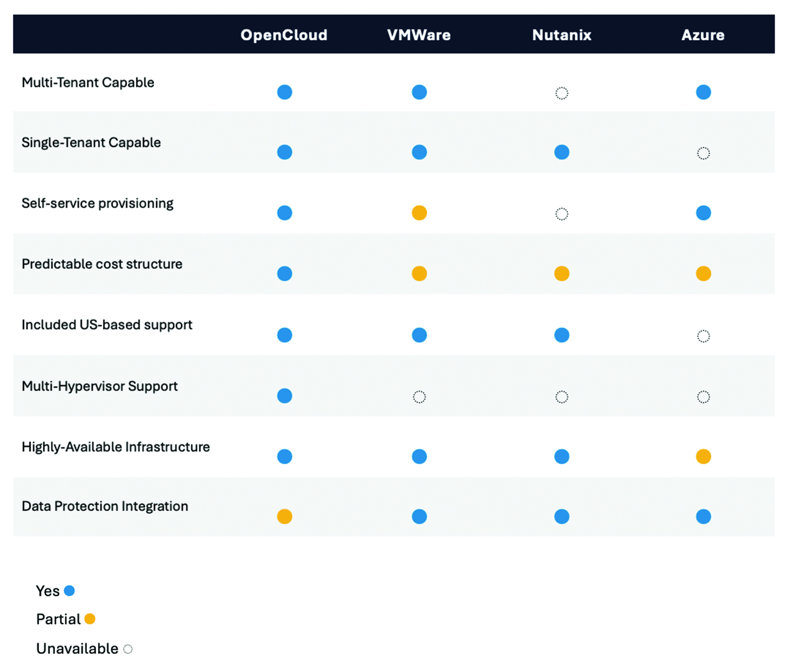Click OpenCloud's blue dot for Multi-Tenant Capable
This screenshot has height=672, width=788.
(x=284, y=92)
